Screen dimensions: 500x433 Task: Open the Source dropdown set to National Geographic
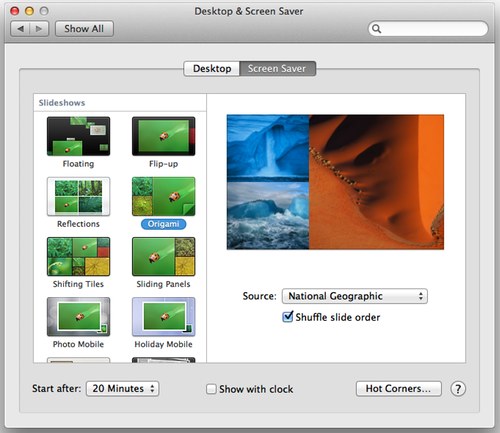[x=355, y=296]
